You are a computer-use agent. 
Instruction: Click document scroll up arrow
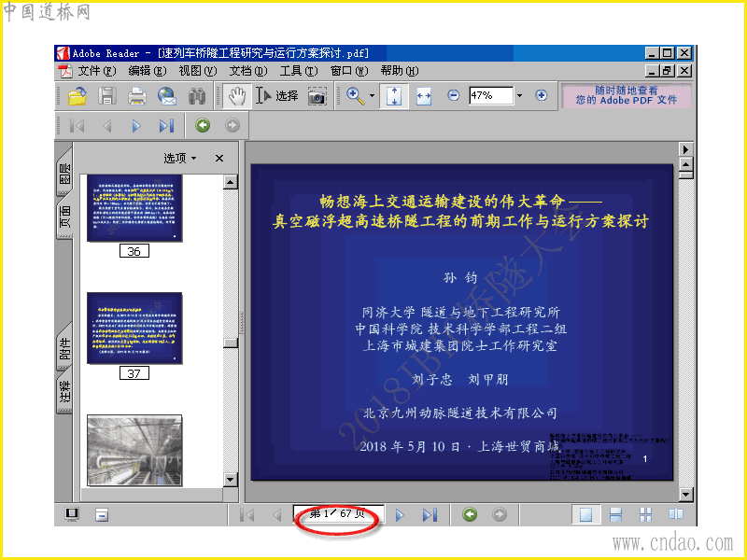[685, 165]
